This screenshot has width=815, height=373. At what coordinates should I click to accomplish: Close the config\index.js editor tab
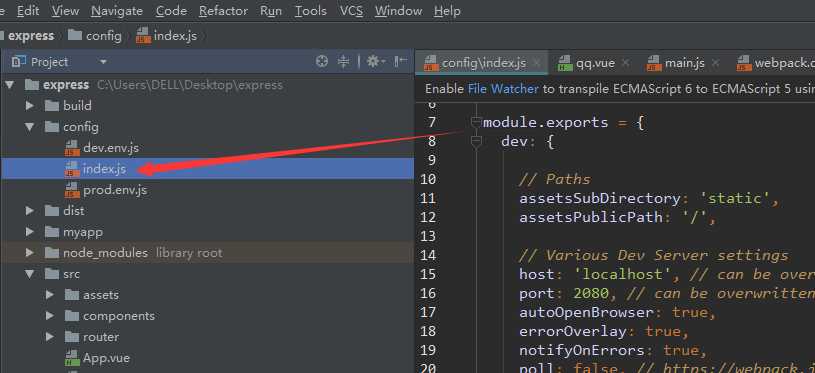537,63
